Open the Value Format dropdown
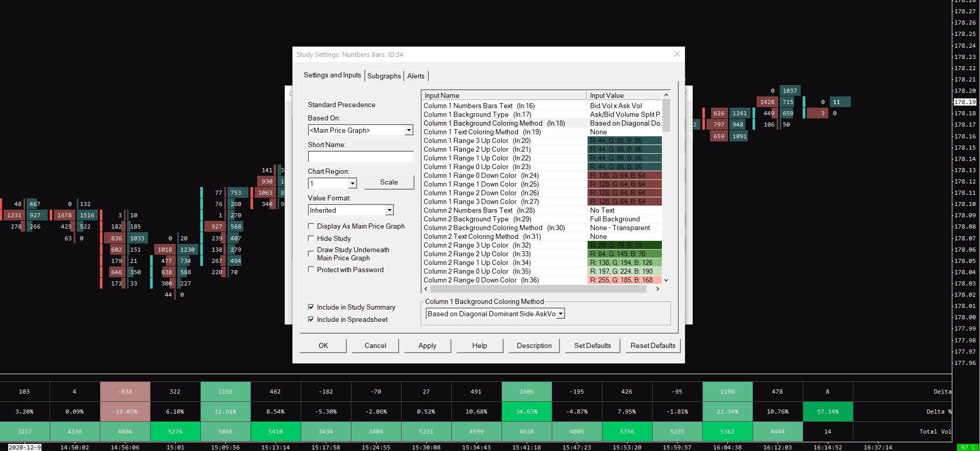Screen dimensions: 980x451 [x=389, y=210]
